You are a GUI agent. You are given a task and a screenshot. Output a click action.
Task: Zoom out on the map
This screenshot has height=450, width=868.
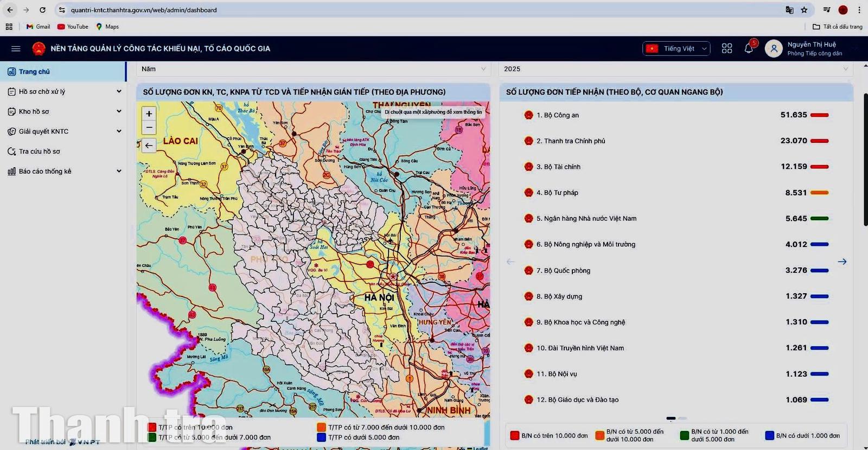click(149, 128)
